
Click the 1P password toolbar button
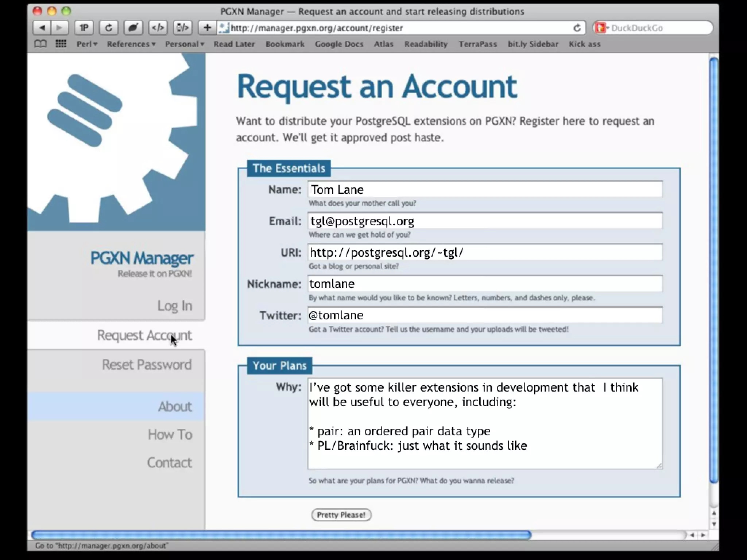tap(84, 28)
